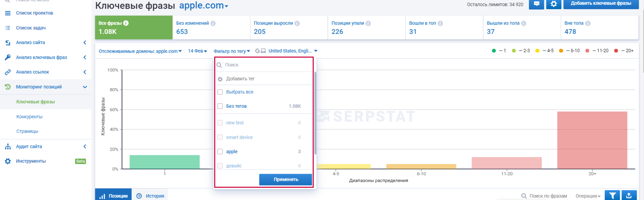Click the Google search engine icon
Viewport: 644px width, 200px height.
pos(257,51)
